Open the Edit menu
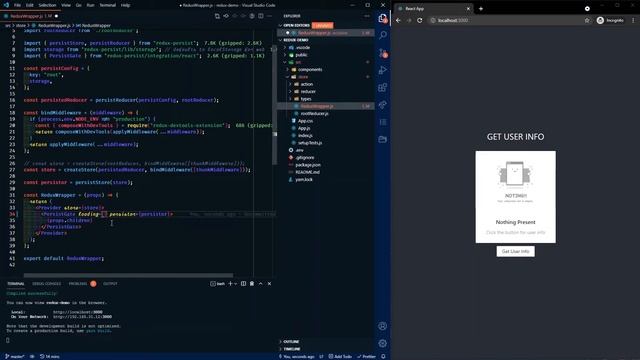Image resolution: width=640 pixels, height=360 pixels. (x=30, y=5)
